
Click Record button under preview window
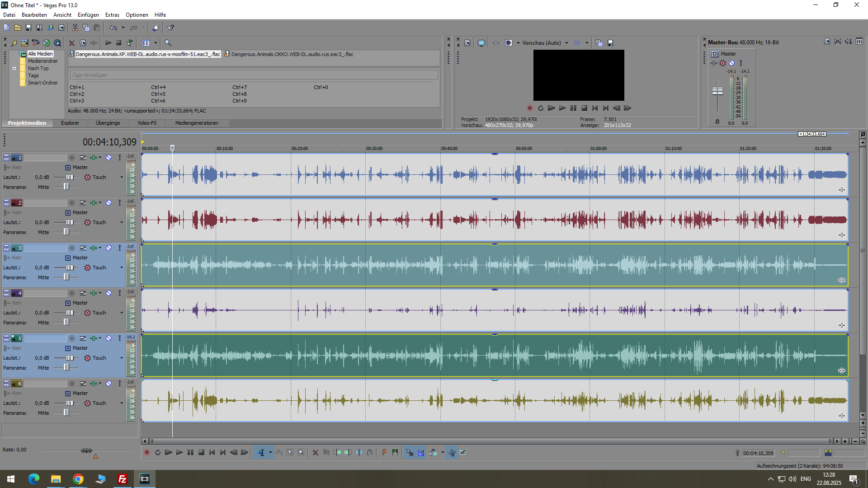click(x=530, y=108)
